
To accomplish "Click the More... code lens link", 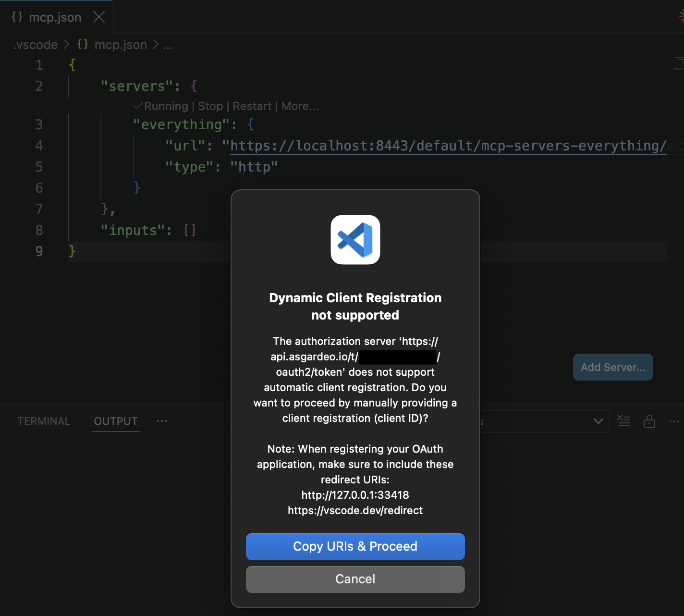I will (300, 106).
